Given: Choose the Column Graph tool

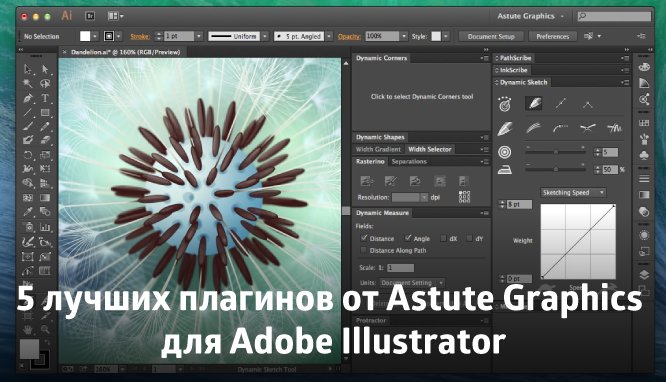Looking at the screenshot, I should [x=45, y=227].
